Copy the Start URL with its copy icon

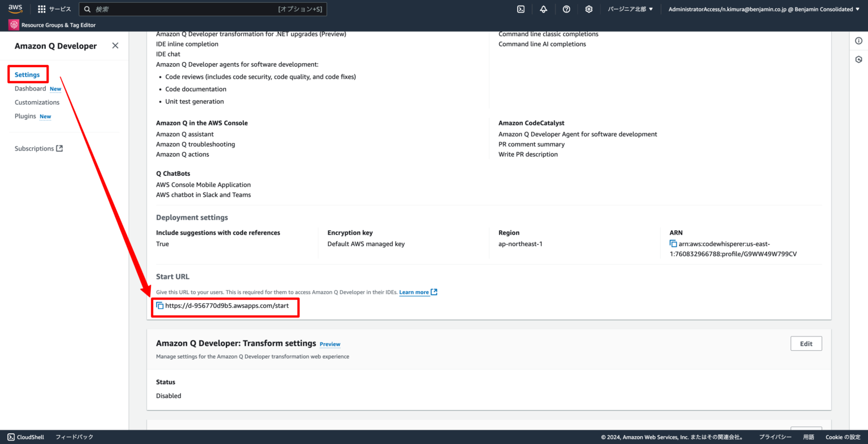click(x=160, y=305)
